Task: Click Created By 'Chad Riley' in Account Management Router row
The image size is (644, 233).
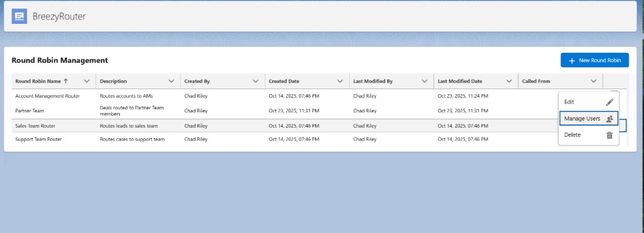Action: 196,96
